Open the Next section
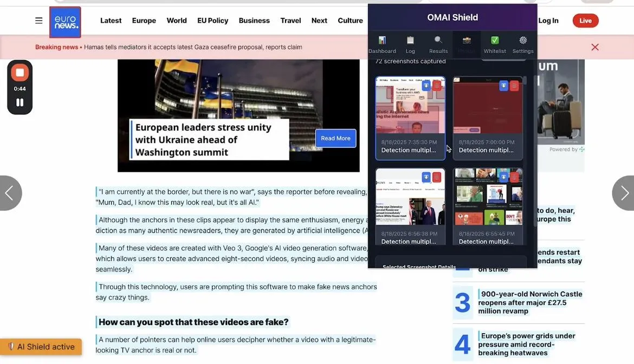The height and width of the screenshot is (364, 634). pos(319,21)
